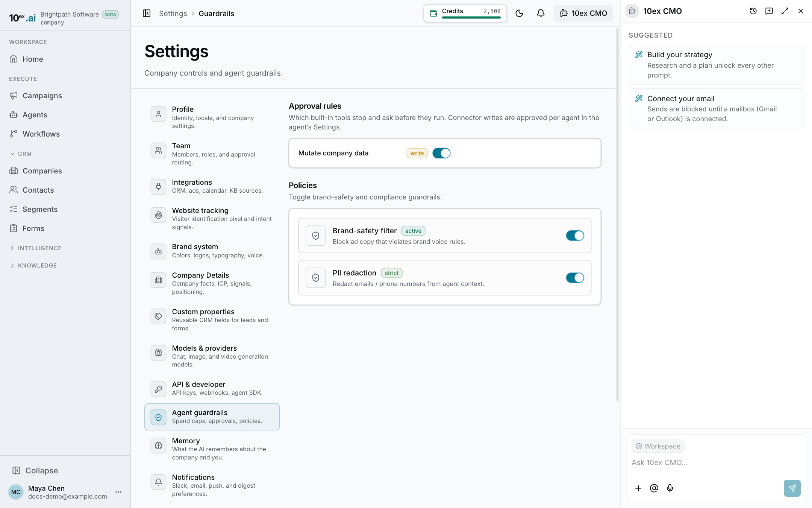The width and height of the screenshot is (812, 508).
Task: Click the Notifications bell settings icon
Action: tap(158, 482)
